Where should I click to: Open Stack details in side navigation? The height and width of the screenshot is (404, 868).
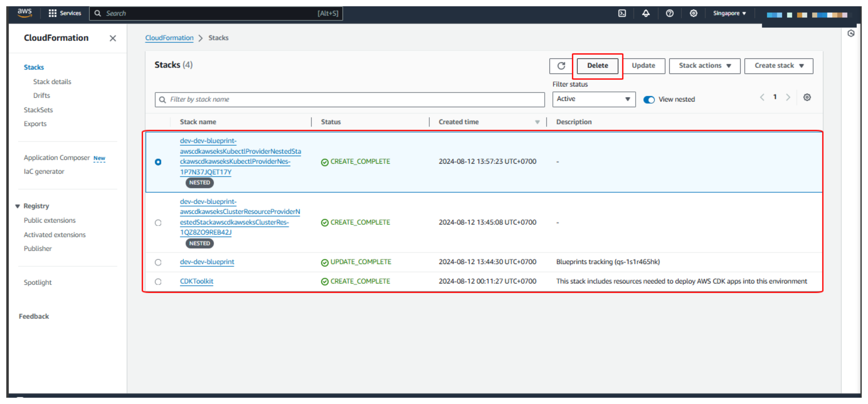tap(52, 82)
